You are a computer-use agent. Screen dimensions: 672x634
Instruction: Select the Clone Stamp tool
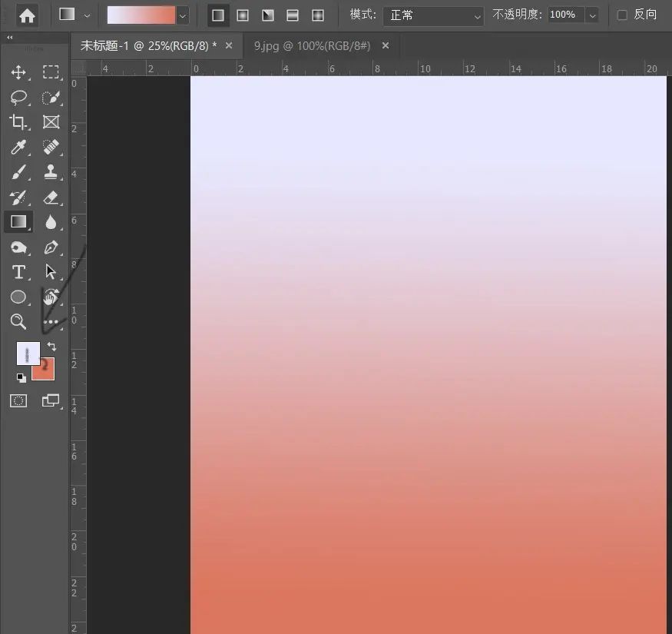51,171
